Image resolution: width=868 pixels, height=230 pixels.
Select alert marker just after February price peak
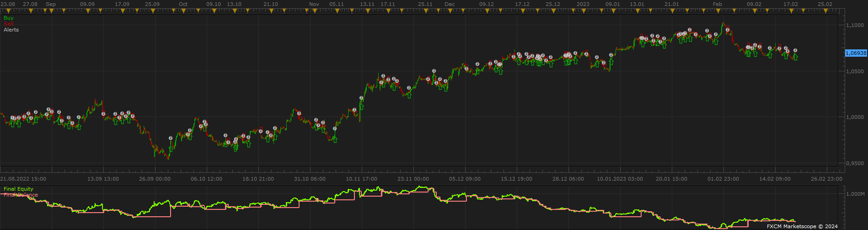727,30
